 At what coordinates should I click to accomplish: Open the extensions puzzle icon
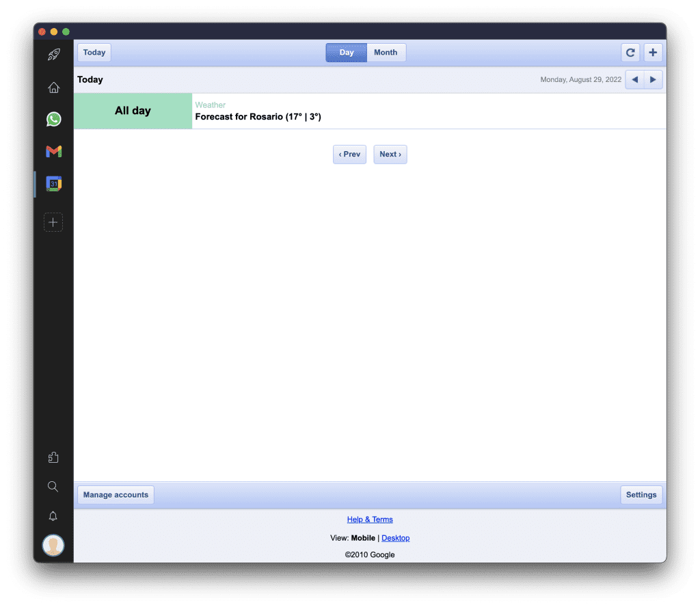pos(53,457)
